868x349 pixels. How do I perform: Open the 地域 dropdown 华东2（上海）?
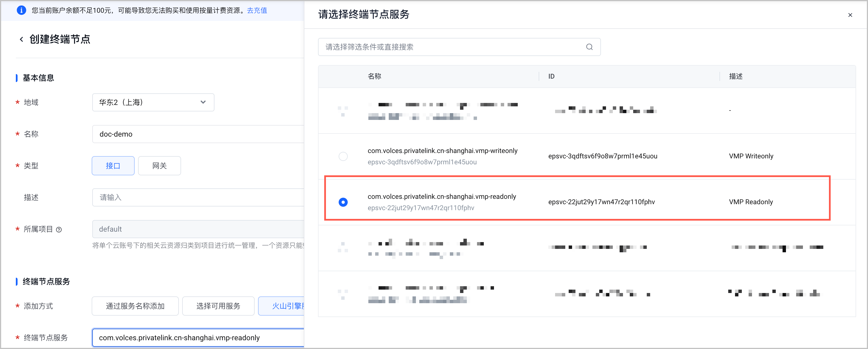(x=153, y=102)
